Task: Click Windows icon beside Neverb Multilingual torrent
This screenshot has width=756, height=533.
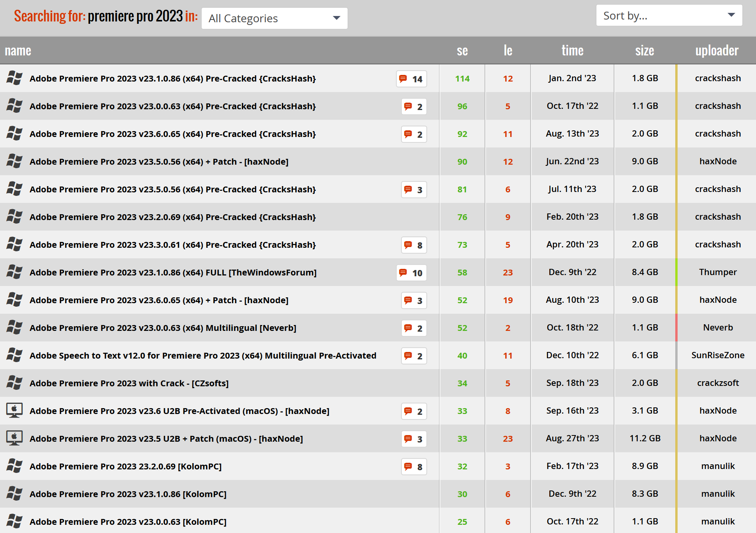Action: [x=14, y=327]
